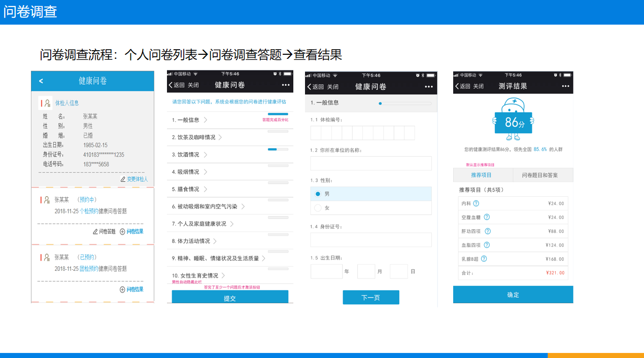Click the help icon next to 血脂四项
The image size is (644, 358).
click(487, 245)
